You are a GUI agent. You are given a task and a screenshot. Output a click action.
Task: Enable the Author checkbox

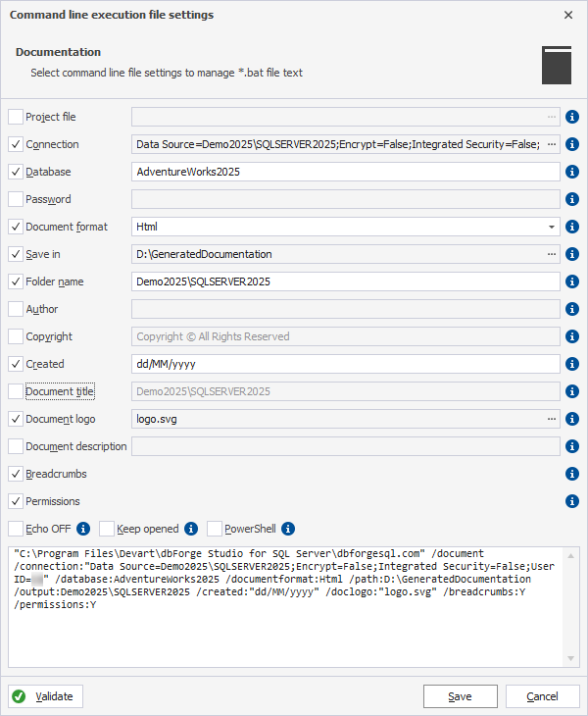click(16, 309)
